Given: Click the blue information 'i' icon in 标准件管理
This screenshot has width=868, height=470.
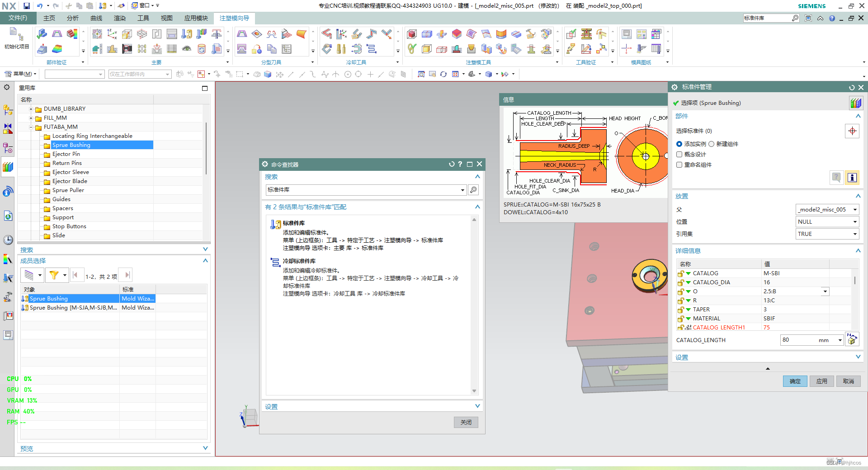Looking at the screenshot, I should pos(852,178).
